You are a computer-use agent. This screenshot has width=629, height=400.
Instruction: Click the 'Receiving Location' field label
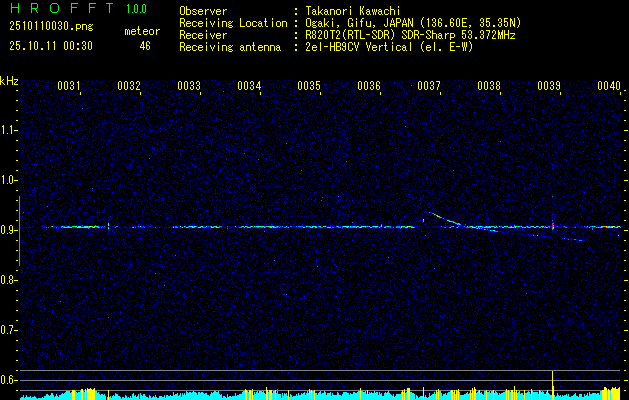(233, 23)
